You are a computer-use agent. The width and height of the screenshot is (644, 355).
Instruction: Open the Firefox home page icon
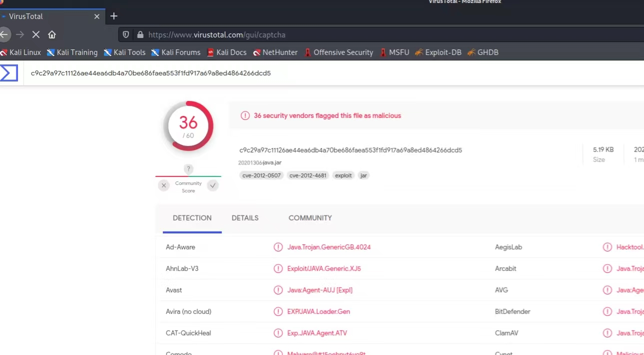coord(52,34)
